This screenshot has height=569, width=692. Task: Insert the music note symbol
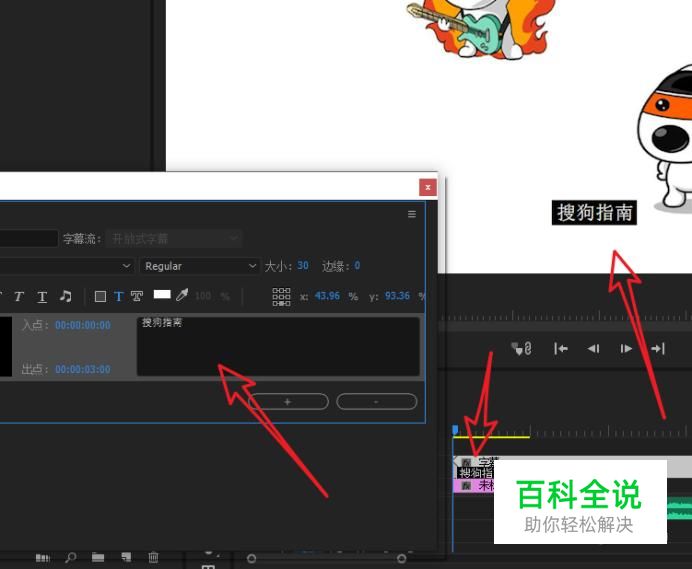(66, 296)
